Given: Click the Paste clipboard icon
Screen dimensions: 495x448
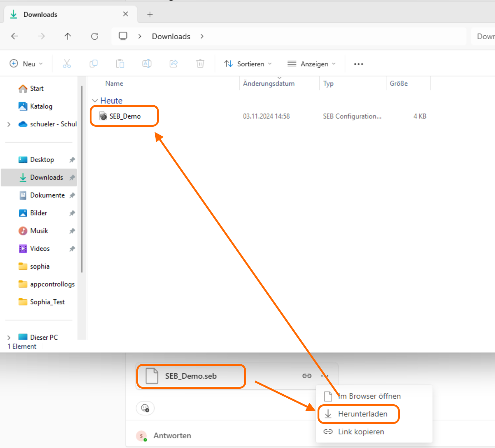Looking at the screenshot, I should point(120,64).
